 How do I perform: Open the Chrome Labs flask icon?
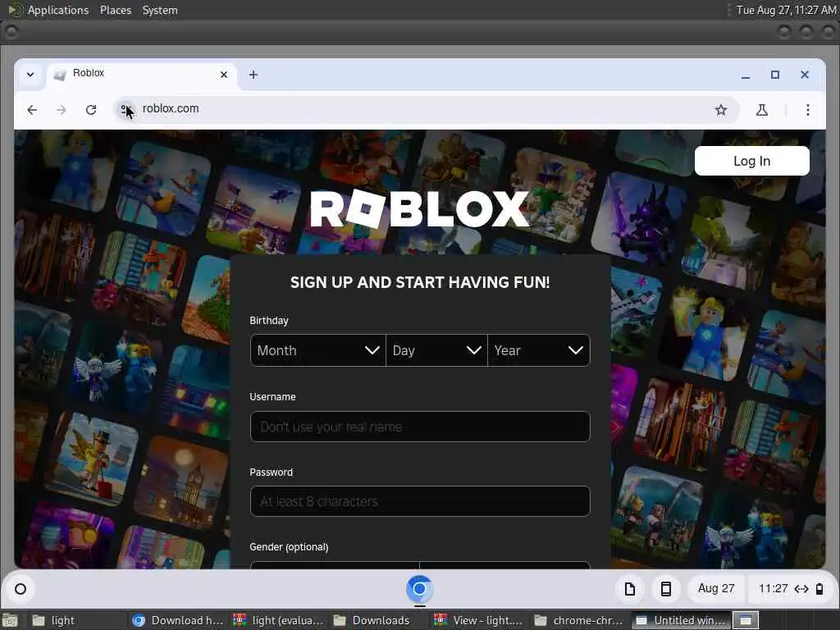click(x=762, y=110)
